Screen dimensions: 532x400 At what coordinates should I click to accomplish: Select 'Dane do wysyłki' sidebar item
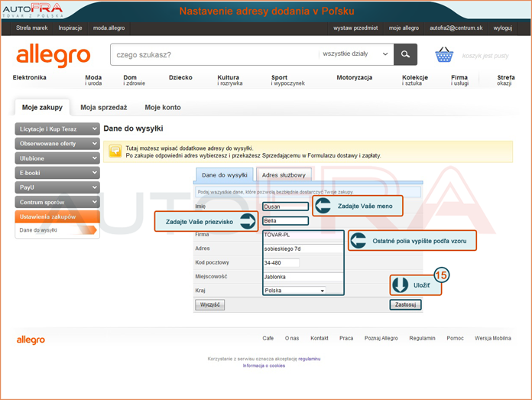(38, 230)
